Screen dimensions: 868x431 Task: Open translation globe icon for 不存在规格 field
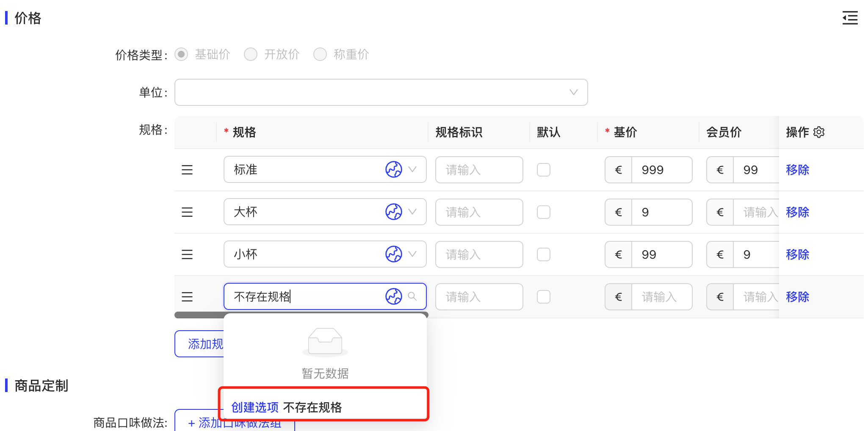[x=394, y=296]
